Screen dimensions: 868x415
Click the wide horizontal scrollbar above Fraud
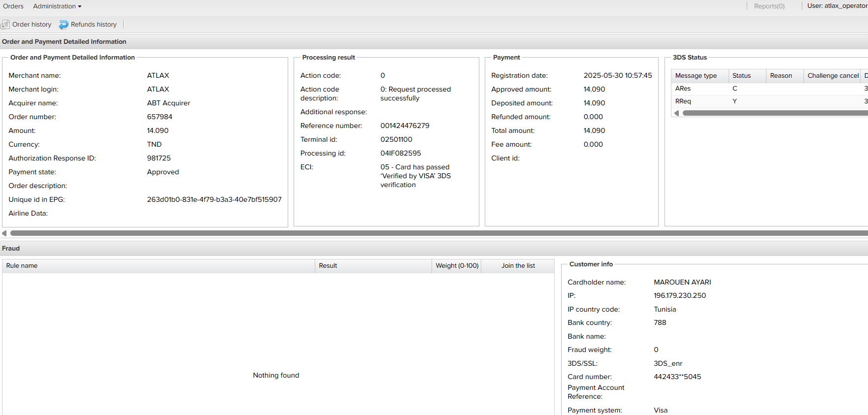click(x=438, y=233)
